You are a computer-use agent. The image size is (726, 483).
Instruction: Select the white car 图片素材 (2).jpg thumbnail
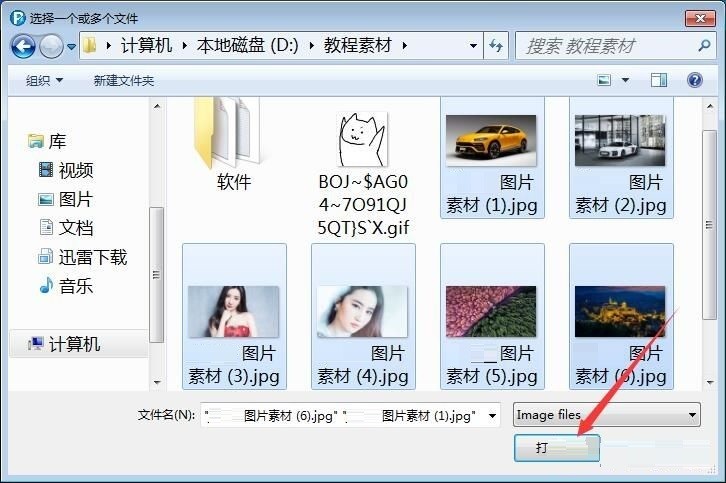(x=620, y=140)
